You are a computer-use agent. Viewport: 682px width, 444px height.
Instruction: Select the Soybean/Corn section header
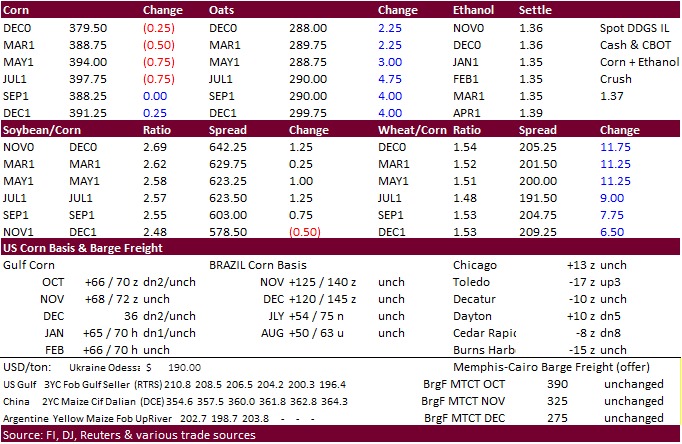(x=40, y=130)
